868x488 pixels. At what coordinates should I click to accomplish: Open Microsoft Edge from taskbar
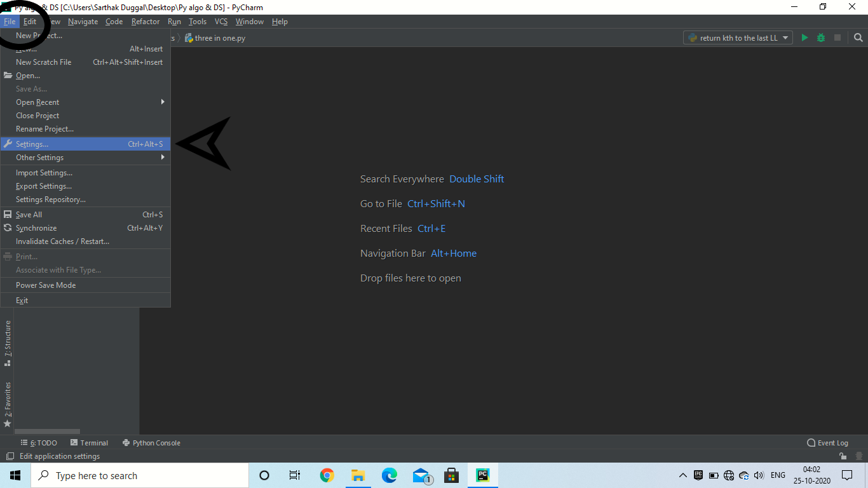pyautogui.click(x=389, y=475)
